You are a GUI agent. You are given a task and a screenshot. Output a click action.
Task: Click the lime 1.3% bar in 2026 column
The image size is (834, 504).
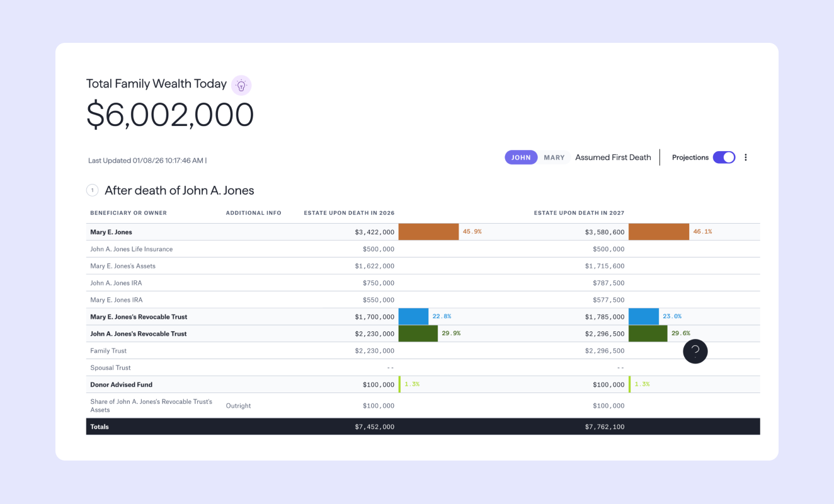(x=399, y=384)
